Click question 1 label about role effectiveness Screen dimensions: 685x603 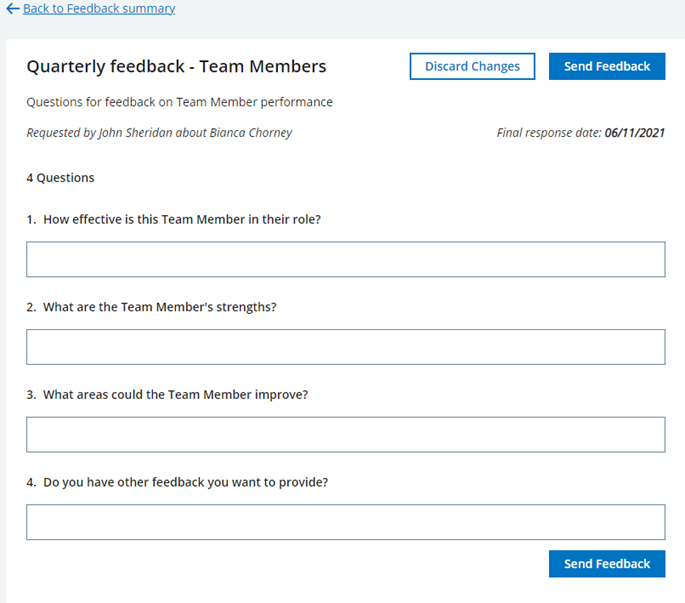coord(182,220)
